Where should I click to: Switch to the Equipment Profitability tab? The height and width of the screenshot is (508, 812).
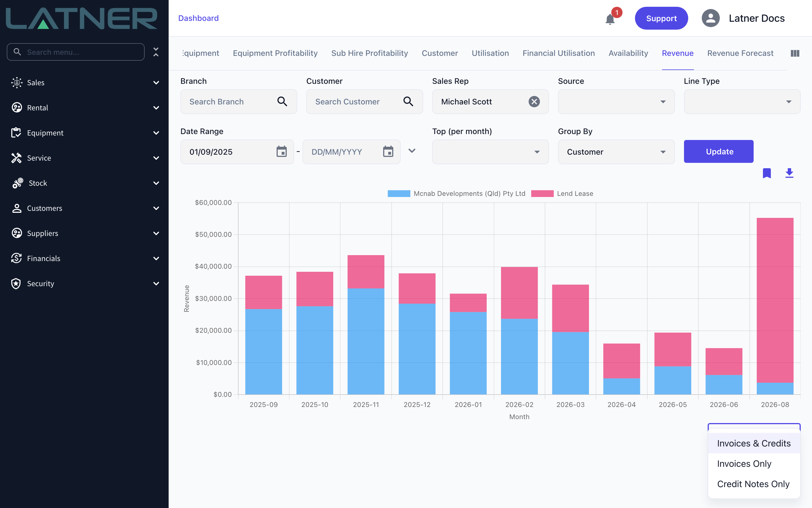(x=275, y=53)
